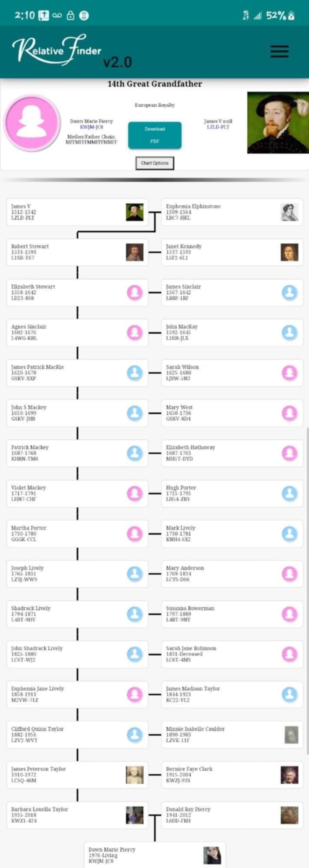Click Bernice Faye Clark photo thumbnail
Screen dimensions: 309x868
[289, 775]
